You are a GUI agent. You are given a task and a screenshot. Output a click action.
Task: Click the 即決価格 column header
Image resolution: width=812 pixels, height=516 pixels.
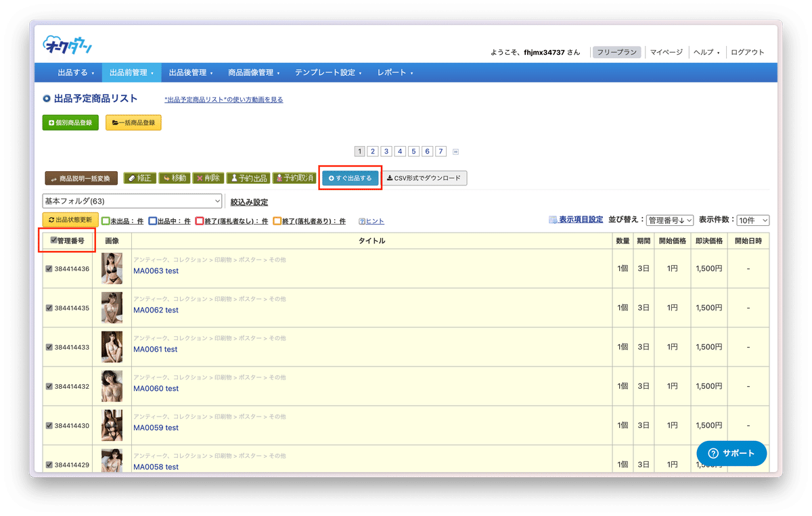[x=709, y=241]
